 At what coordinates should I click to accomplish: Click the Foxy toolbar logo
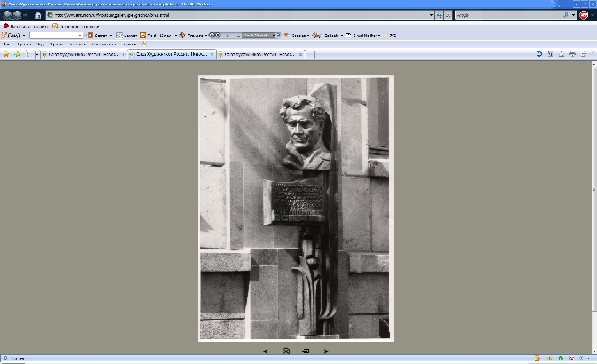click(11, 35)
